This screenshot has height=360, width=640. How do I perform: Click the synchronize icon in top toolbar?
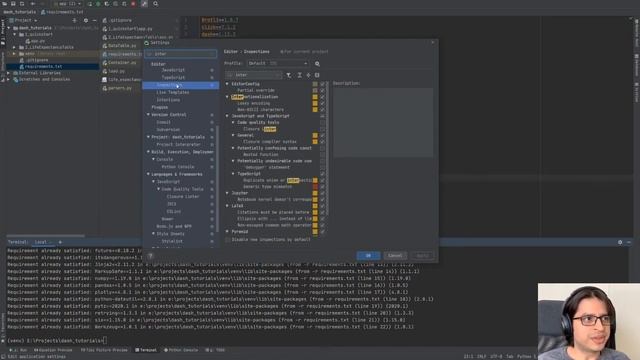(x=22, y=4)
